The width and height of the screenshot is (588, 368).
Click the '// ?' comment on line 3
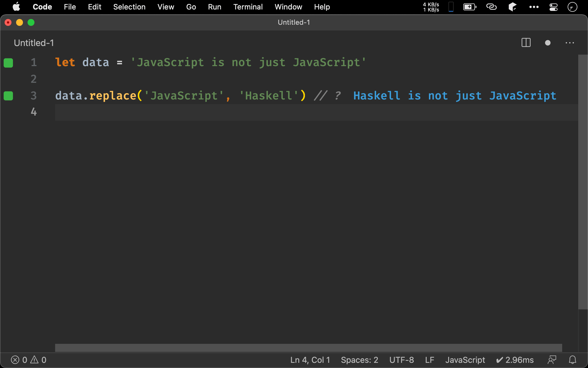tap(328, 96)
